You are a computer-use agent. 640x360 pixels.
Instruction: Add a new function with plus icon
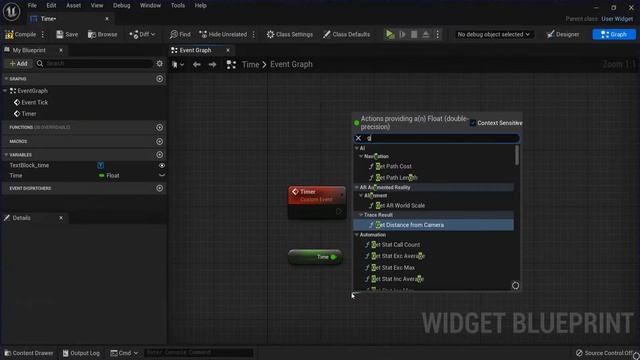[x=160, y=127]
